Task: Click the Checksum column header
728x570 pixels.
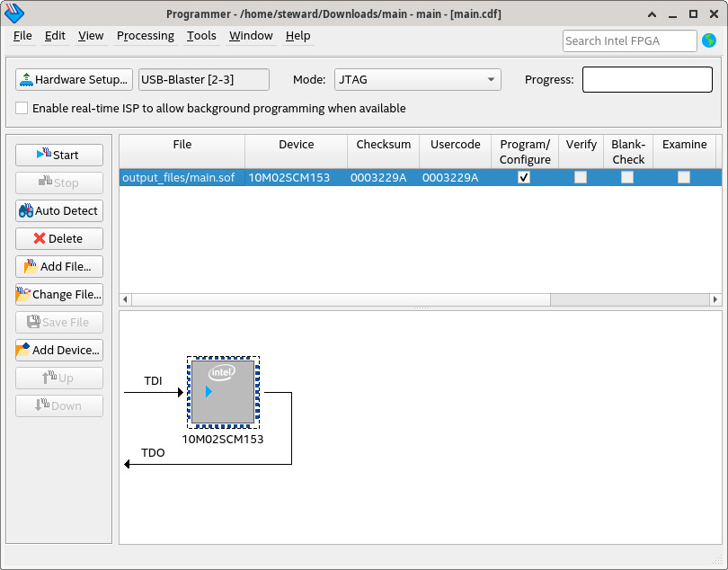Action: coord(383,151)
